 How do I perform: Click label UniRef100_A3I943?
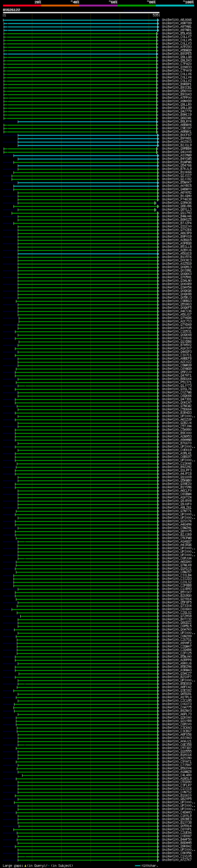click(x=177, y=737)
